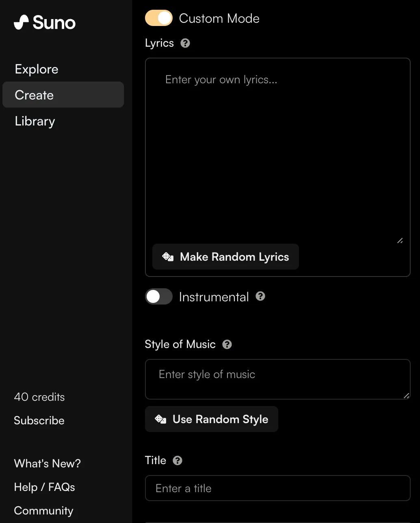The width and height of the screenshot is (420, 523).
Task: Click the Subscribe link
Action: 39,420
